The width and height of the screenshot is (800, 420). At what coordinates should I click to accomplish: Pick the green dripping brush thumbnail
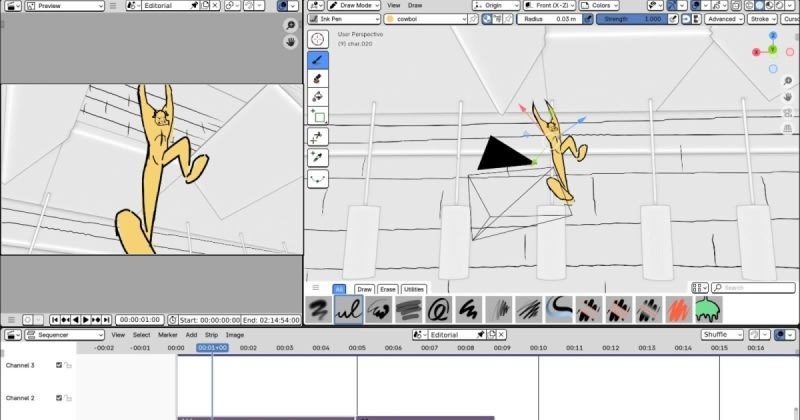tap(708, 310)
